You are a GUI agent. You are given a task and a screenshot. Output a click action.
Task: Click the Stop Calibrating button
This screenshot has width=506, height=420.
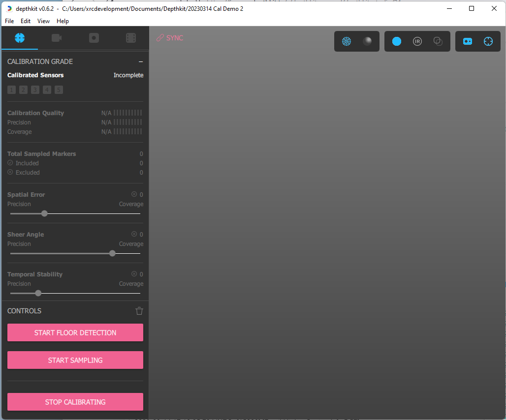pos(75,402)
